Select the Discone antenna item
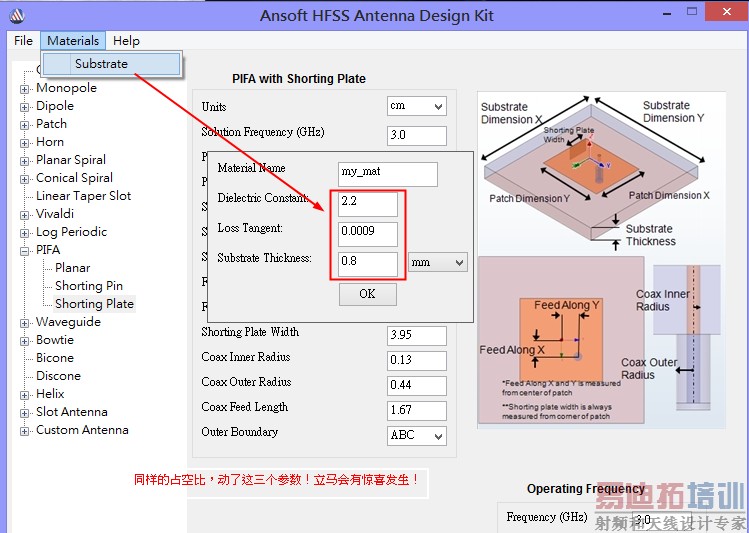The width and height of the screenshot is (749, 533). (x=58, y=376)
